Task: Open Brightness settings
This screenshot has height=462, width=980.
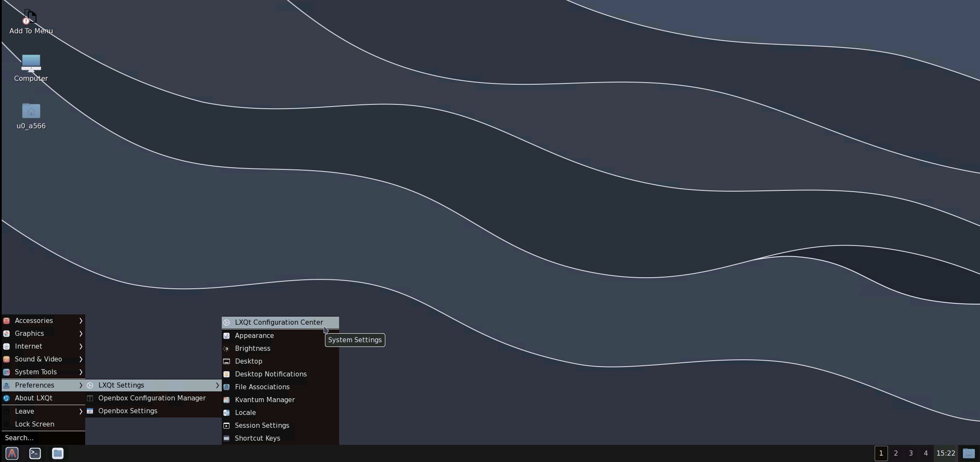Action: pos(253,348)
